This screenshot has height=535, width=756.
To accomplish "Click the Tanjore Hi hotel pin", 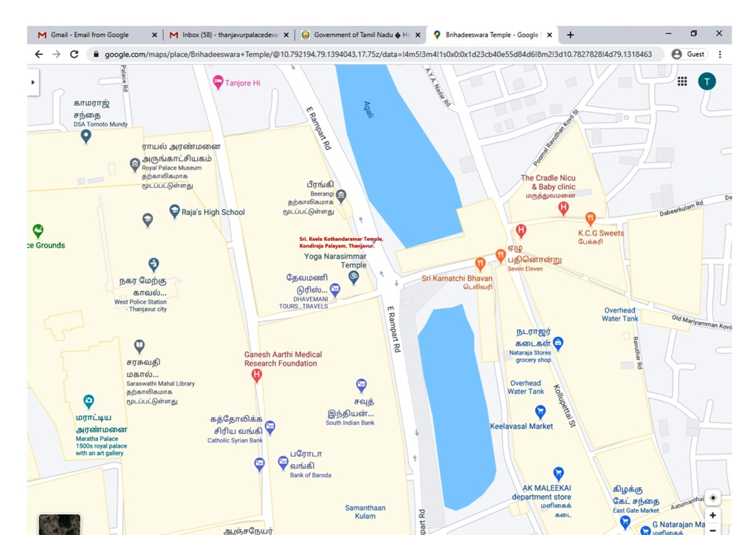I will click(x=218, y=81).
